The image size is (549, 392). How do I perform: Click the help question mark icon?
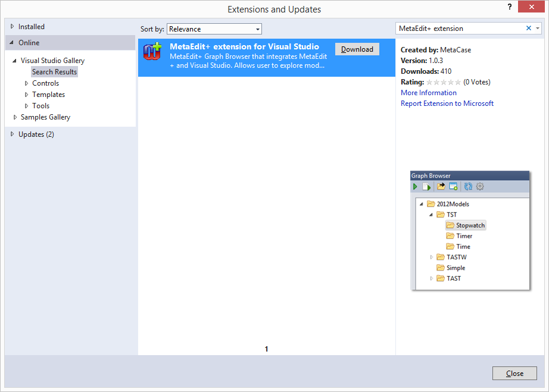[x=510, y=7]
